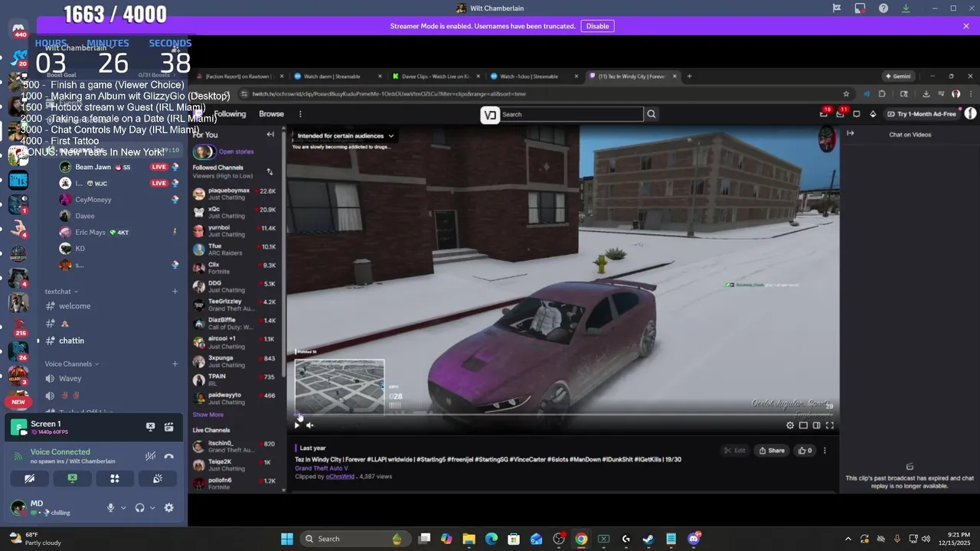Open TeeGrizzley channel in sidebar
Image resolution: width=980 pixels, height=551 pixels.
(234, 305)
